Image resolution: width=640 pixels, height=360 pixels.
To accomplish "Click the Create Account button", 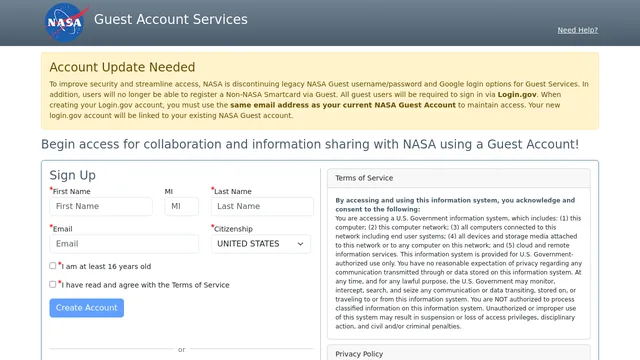I will (x=87, y=308).
